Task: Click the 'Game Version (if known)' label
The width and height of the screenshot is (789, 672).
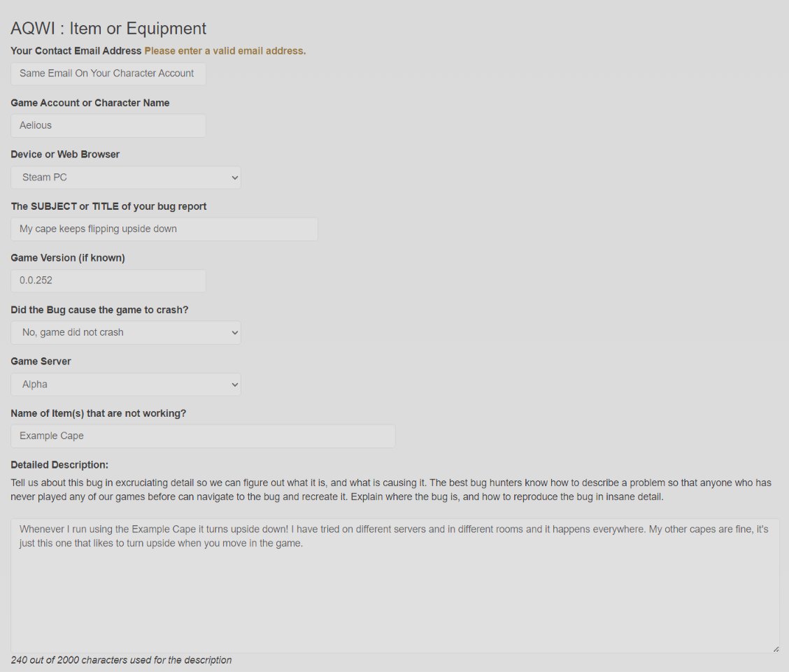Action: pos(68,258)
